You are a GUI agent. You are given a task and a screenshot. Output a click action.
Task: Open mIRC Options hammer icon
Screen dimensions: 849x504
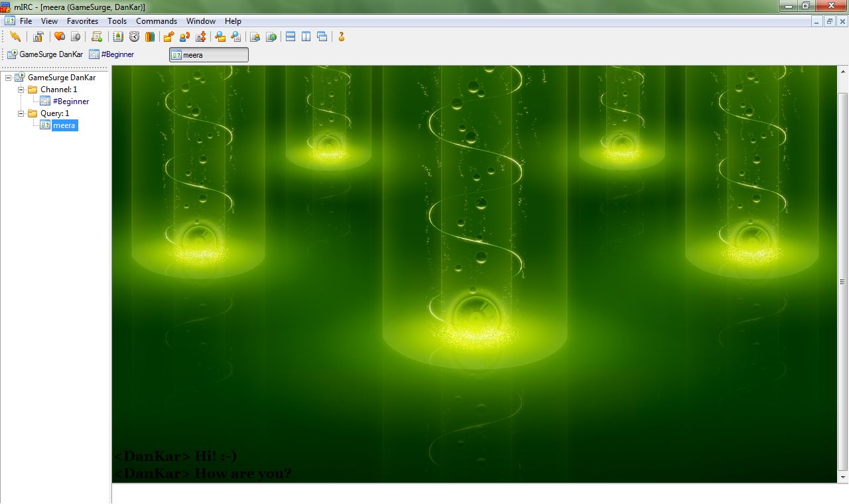click(38, 36)
